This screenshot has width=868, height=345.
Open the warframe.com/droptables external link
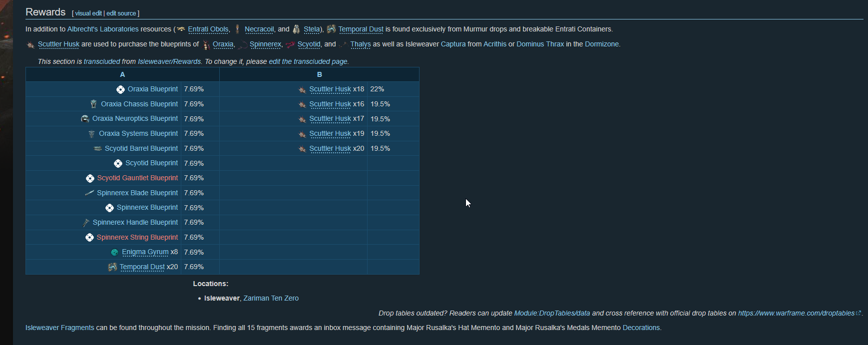[799, 313]
